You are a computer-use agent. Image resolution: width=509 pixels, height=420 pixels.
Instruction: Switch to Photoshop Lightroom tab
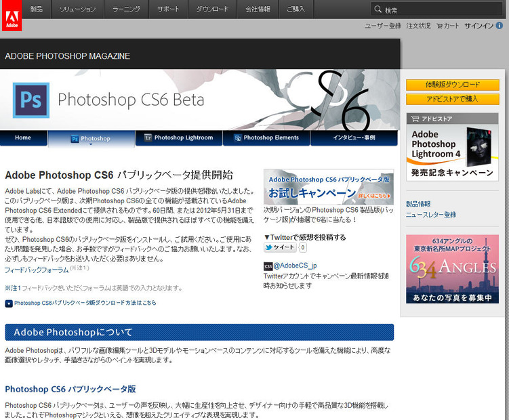pyautogui.click(x=179, y=138)
